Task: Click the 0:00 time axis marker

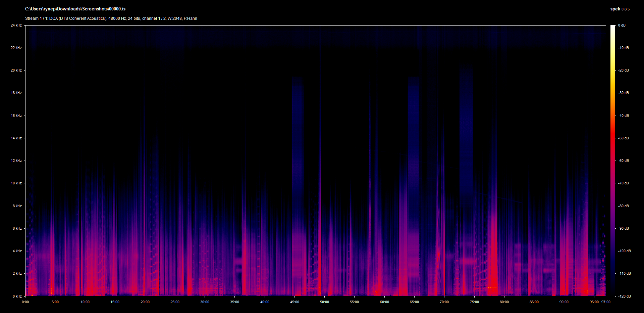Action: (x=25, y=302)
